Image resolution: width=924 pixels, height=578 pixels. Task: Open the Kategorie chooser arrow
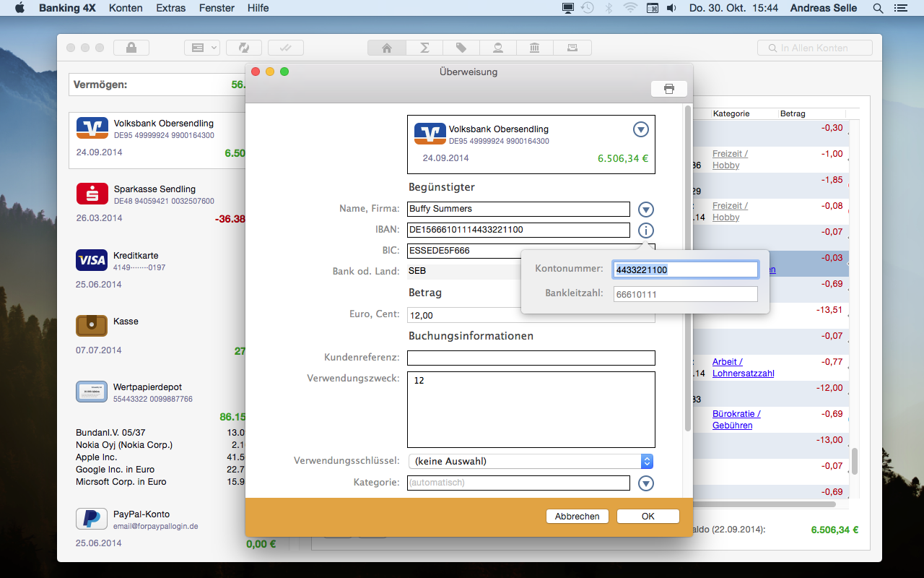click(x=646, y=483)
